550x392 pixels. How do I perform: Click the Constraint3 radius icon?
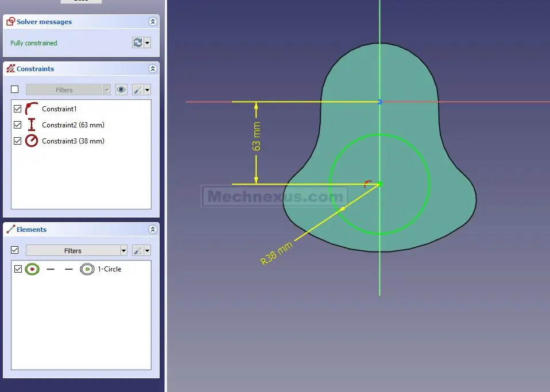coord(32,141)
